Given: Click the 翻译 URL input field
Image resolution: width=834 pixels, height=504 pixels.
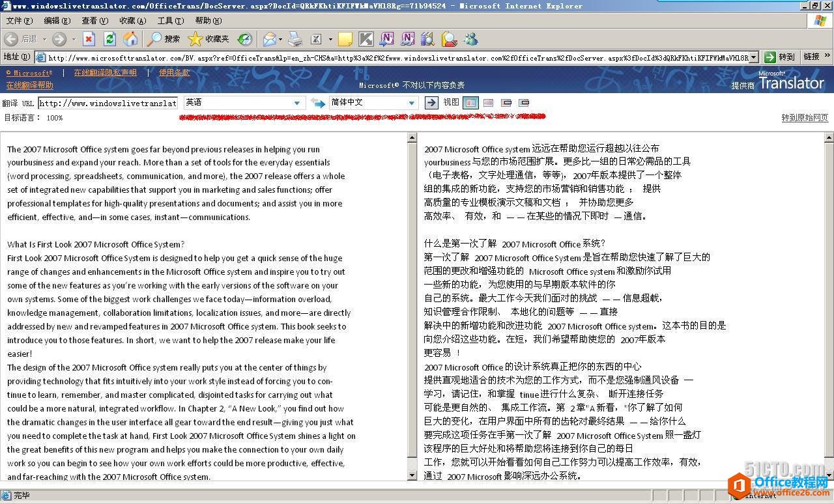Looking at the screenshot, I should point(108,103).
